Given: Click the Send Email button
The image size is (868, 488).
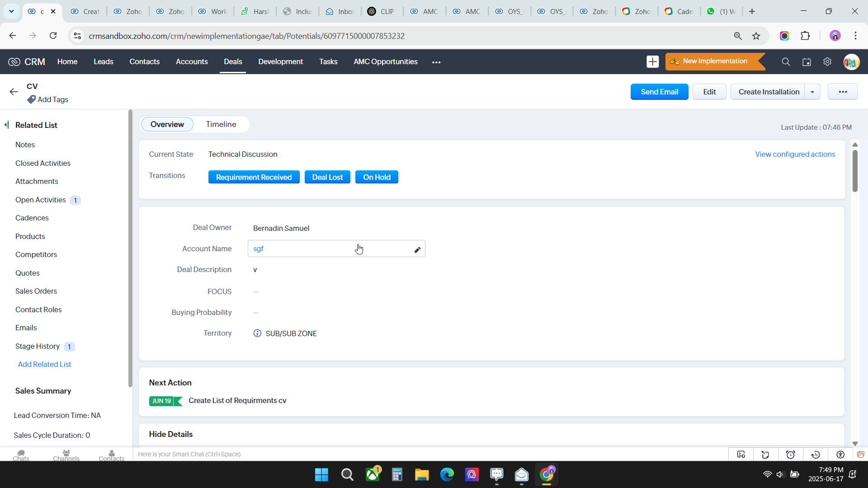Looking at the screenshot, I should pyautogui.click(x=659, y=92).
